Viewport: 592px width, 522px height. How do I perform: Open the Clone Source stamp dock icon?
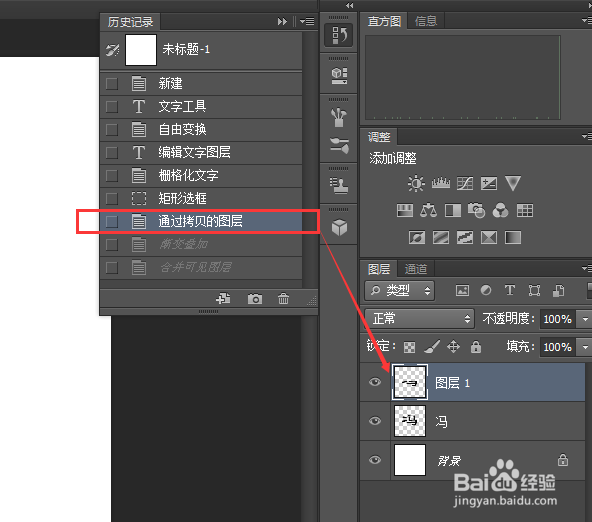339,185
